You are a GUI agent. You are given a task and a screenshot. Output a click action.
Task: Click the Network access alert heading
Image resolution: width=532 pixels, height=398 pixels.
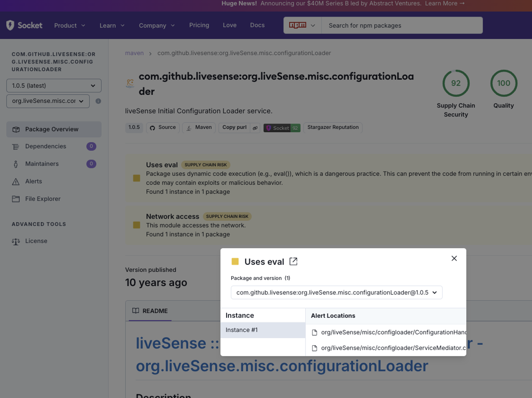click(173, 217)
